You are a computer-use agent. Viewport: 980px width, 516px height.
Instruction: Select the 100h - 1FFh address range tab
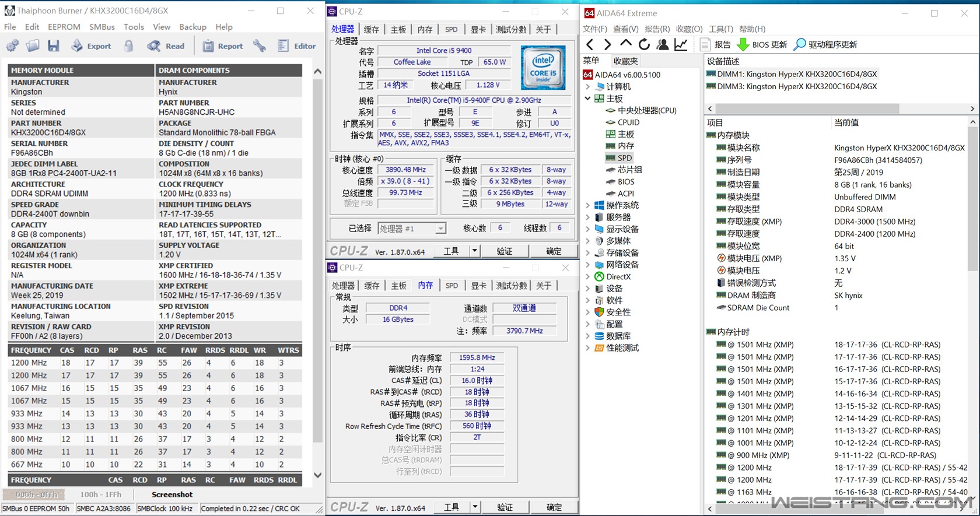click(x=101, y=494)
